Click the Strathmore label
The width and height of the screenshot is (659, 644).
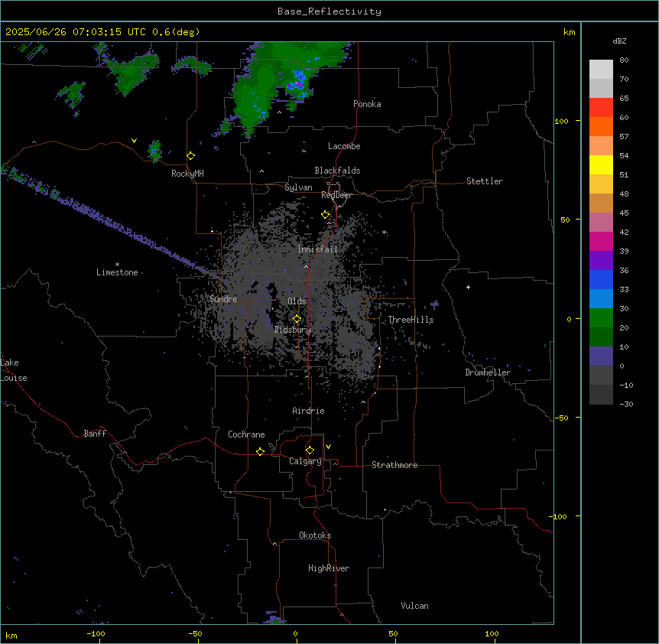point(394,465)
